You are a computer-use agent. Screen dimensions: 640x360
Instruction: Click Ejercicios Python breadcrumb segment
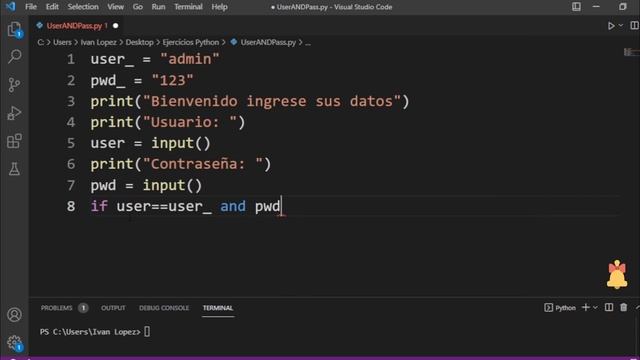pos(191,42)
